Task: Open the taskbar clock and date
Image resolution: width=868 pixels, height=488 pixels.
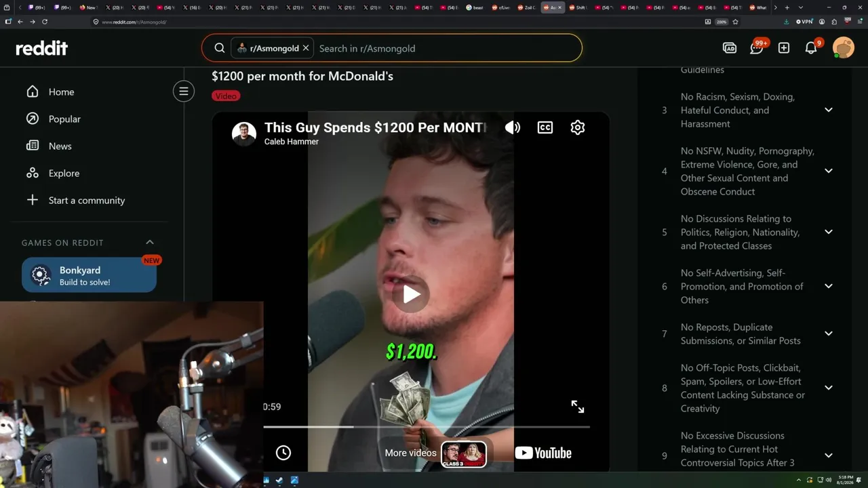Action: click(x=845, y=480)
